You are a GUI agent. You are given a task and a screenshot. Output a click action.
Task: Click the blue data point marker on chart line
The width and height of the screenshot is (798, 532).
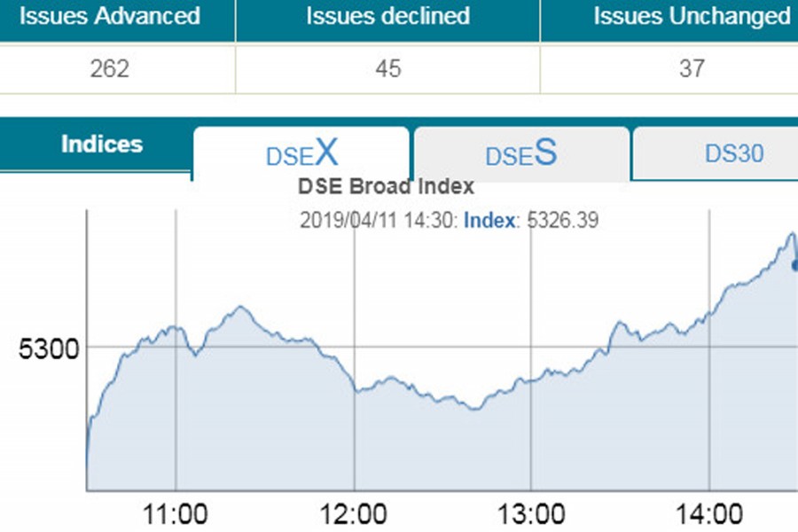tap(794, 264)
